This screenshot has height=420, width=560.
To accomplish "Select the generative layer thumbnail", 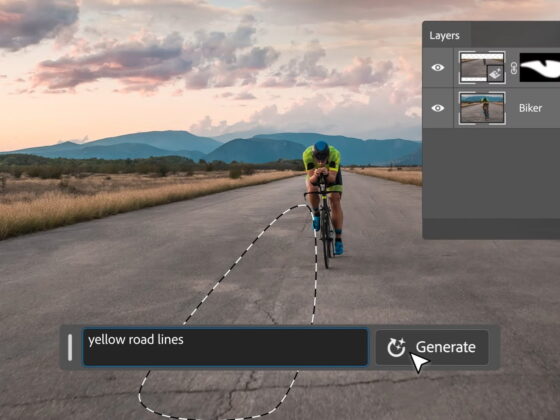I will [482, 68].
